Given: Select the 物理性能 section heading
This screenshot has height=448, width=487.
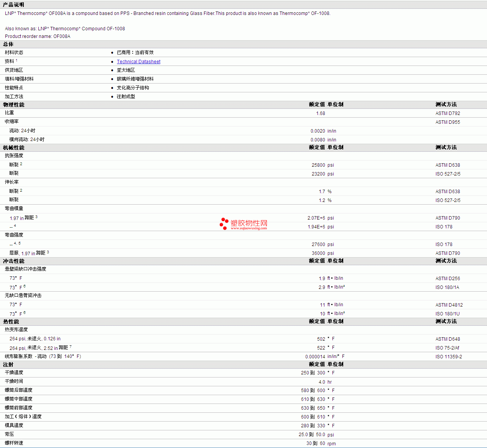Looking at the screenshot, I should (13, 105).
